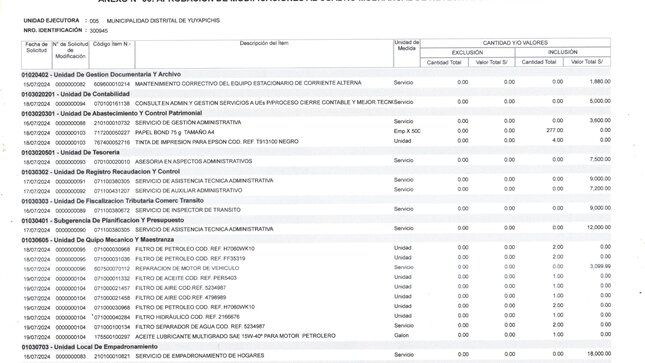
Task: Select 'SERVICIO DE GESTIÓN ADMINISTRATIVA' description
Action: (188, 123)
